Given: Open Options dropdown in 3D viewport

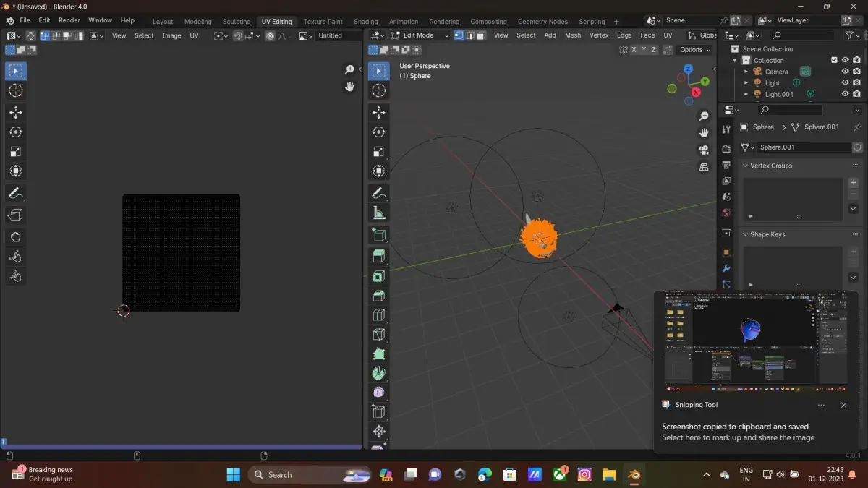Looking at the screenshot, I should pyautogui.click(x=695, y=50).
